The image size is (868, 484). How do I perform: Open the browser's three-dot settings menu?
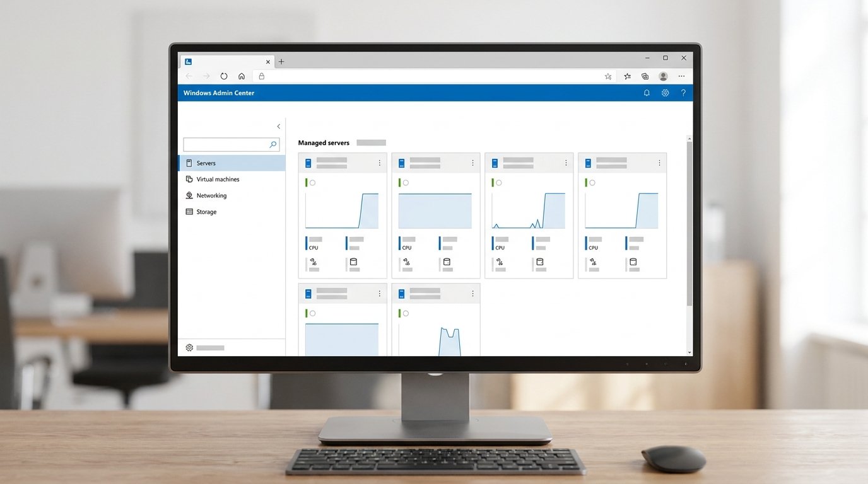coord(681,76)
